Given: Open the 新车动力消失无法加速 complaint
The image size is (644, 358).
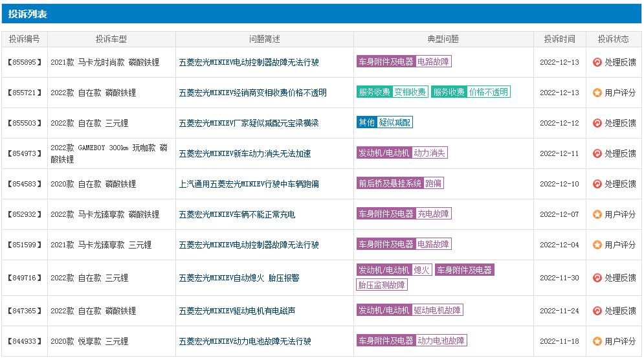Looking at the screenshot, I should tap(245, 153).
